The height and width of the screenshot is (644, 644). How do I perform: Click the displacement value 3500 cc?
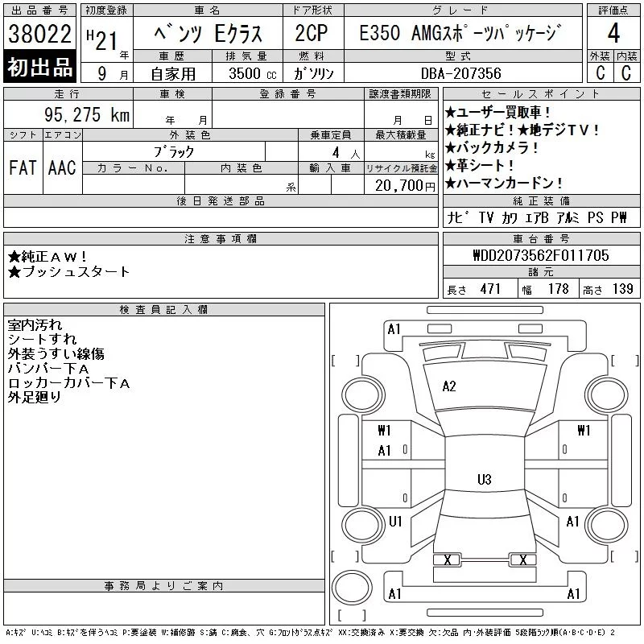click(x=253, y=73)
